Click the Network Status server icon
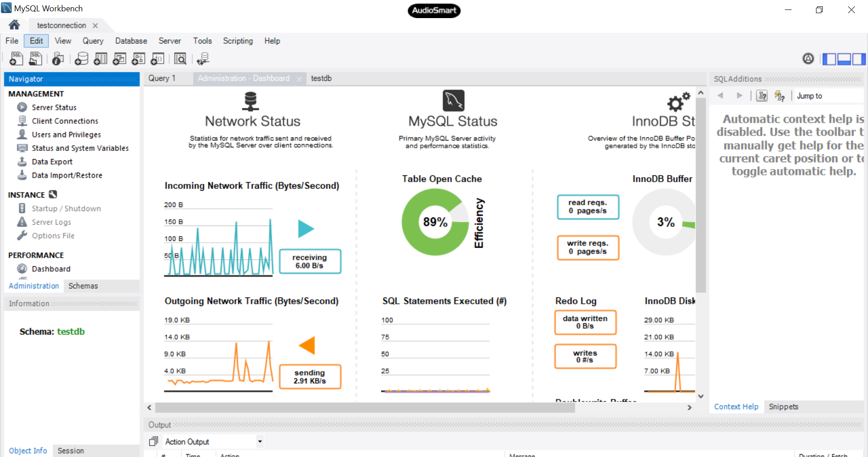The image size is (868, 457). [250, 101]
